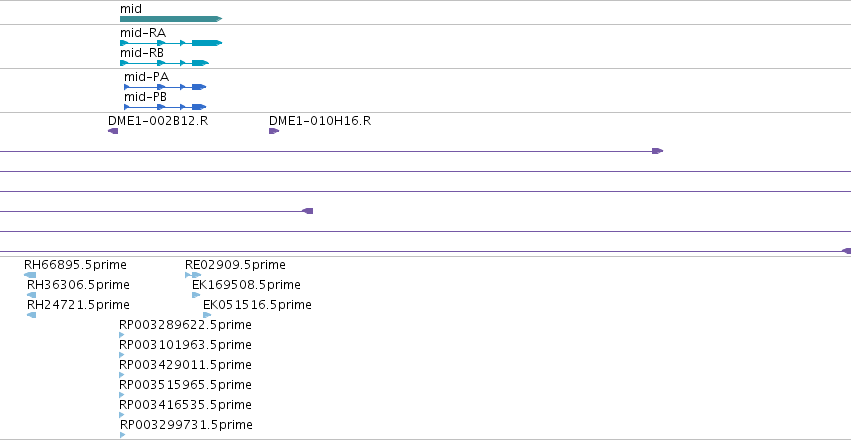Click the RP003429011.5prime label
The image size is (851, 440).
coord(186,365)
